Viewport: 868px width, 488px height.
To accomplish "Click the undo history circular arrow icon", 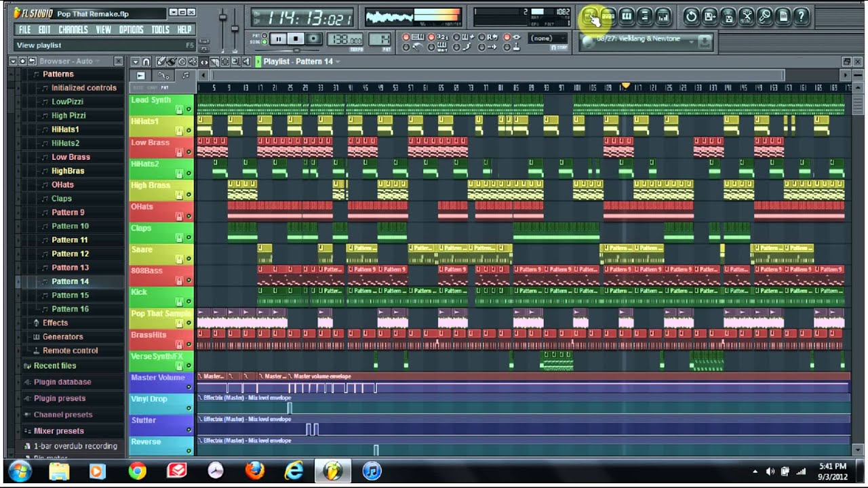I will tap(690, 16).
